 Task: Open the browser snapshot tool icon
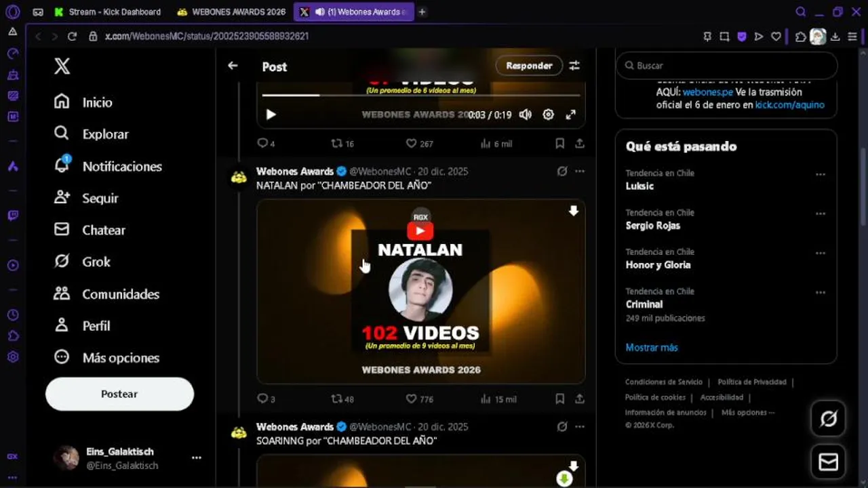(x=724, y=37)
